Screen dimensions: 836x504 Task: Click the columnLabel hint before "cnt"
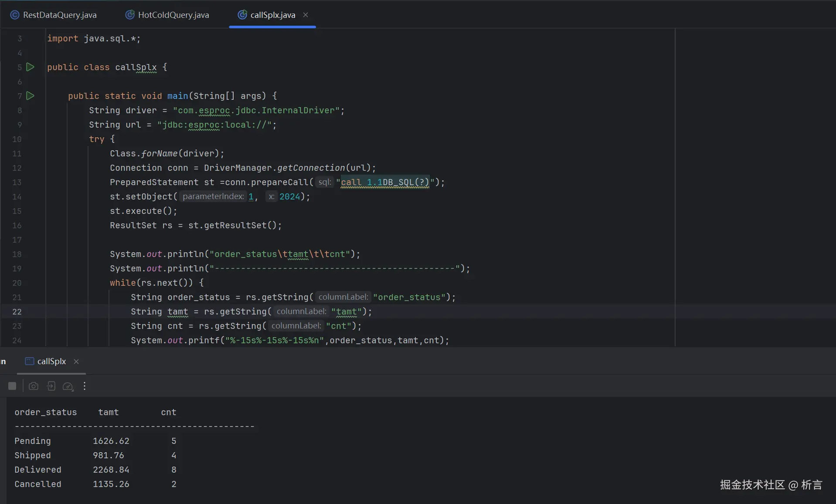(x=296, y=326)
